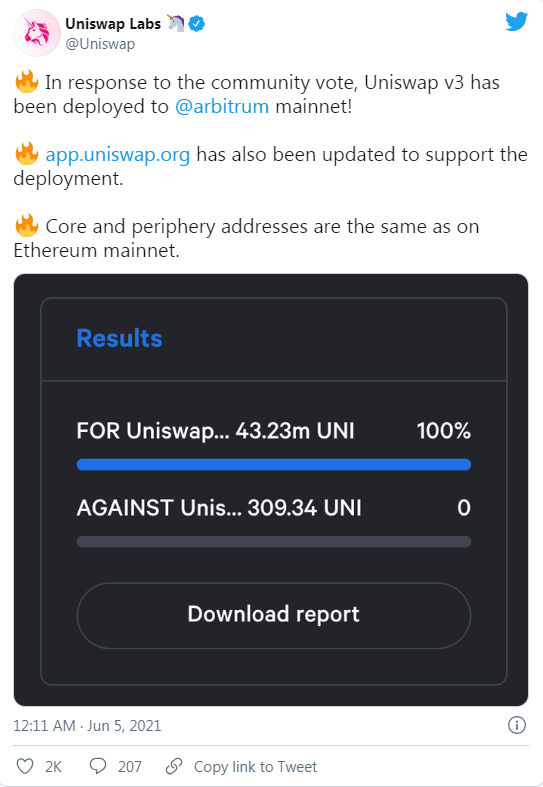The image size is (543, 787).
Task: Click the Download report button
Action: [274, 615]
